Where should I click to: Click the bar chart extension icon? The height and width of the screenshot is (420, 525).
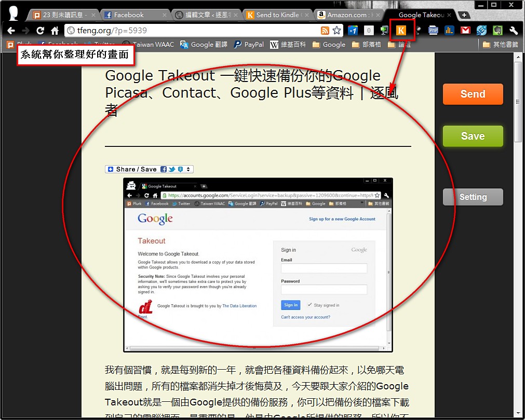pos(449,31)
